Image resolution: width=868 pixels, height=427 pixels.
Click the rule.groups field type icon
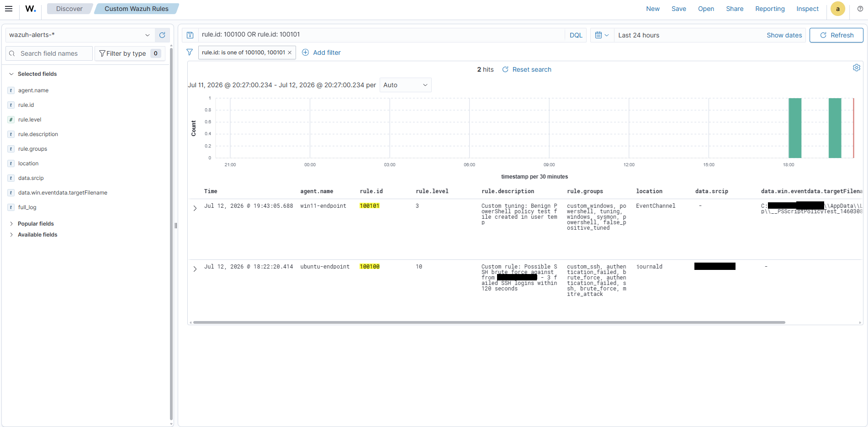11,149
